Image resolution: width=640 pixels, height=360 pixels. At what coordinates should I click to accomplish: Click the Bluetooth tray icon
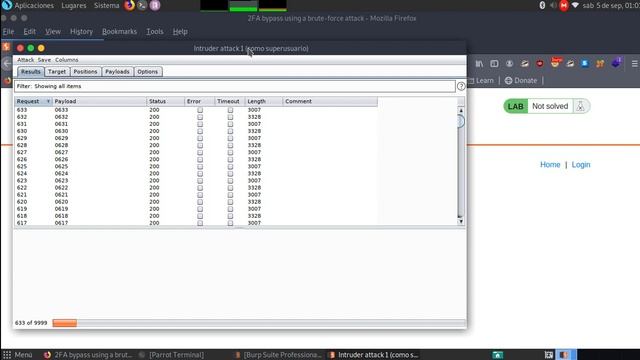point(542,5)
